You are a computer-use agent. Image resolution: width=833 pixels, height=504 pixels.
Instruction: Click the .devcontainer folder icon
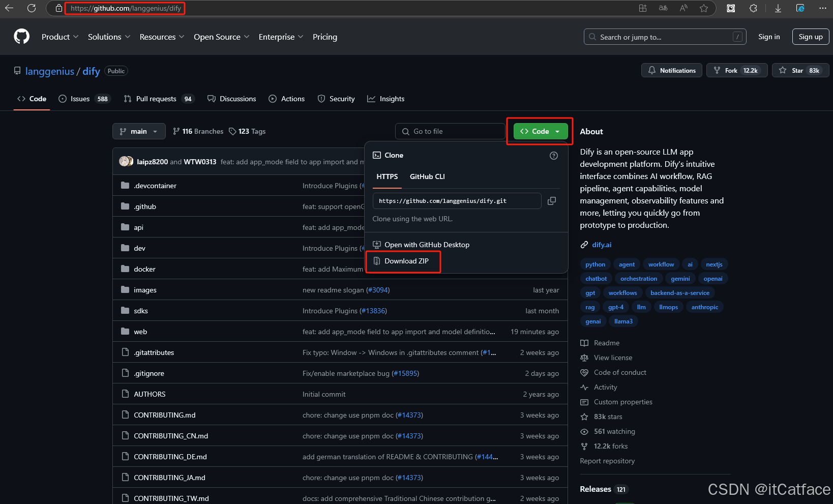(x=125, y=186)
